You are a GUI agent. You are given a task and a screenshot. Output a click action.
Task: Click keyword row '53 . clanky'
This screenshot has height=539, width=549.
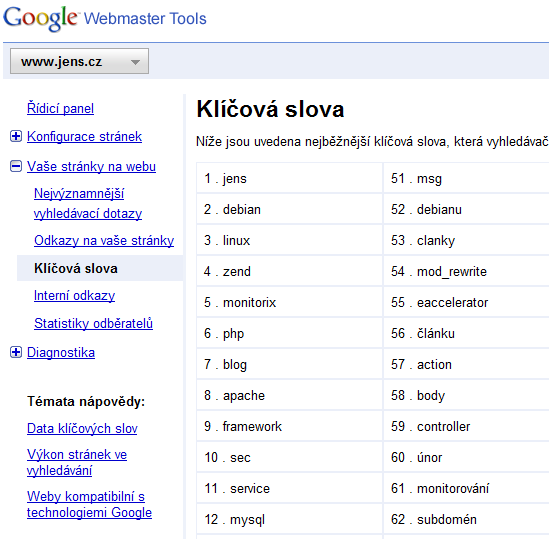click(x=466, y=240)
